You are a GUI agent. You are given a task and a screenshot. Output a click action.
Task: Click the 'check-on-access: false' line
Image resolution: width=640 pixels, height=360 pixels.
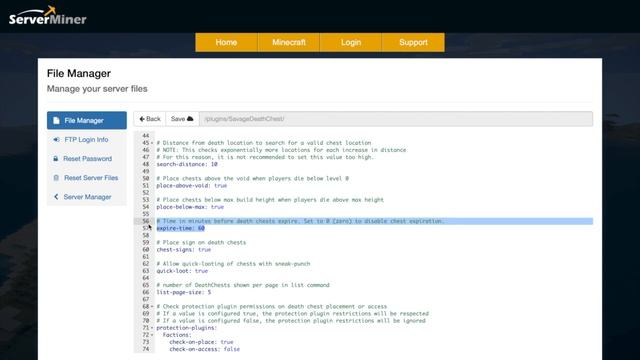tap(204, 349)
